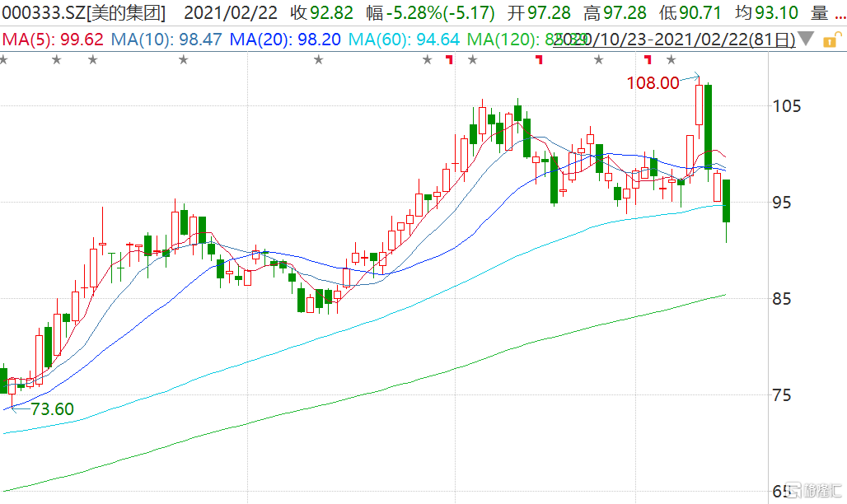
Task: Click the low price 低90.71
Action: (x=690, y=12)
